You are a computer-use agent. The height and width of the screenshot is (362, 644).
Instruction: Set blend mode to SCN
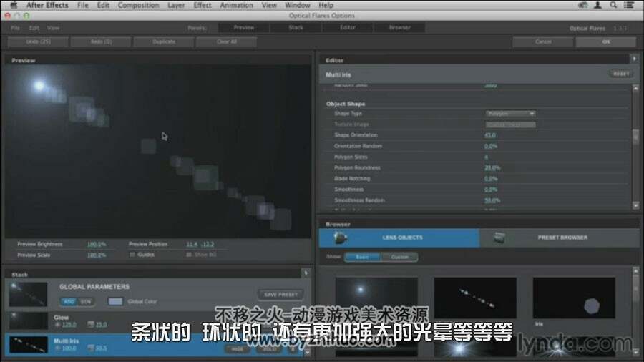(x=86, y=302)
